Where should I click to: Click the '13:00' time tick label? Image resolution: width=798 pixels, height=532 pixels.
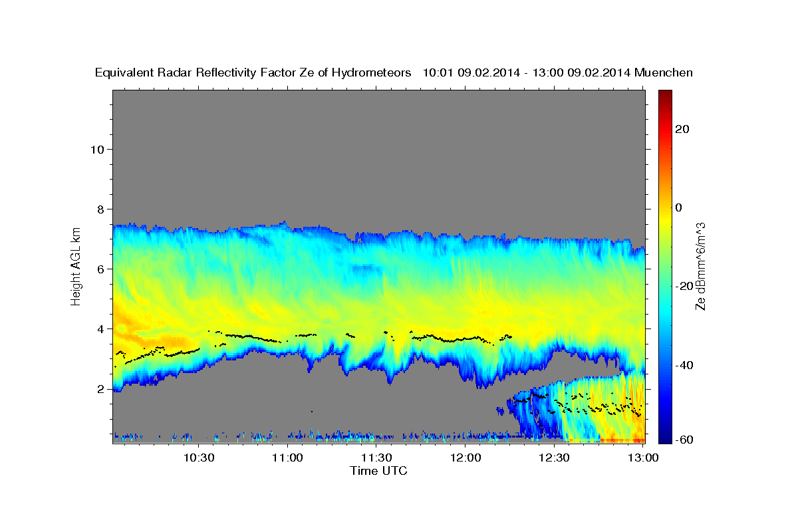coord(642,457)
